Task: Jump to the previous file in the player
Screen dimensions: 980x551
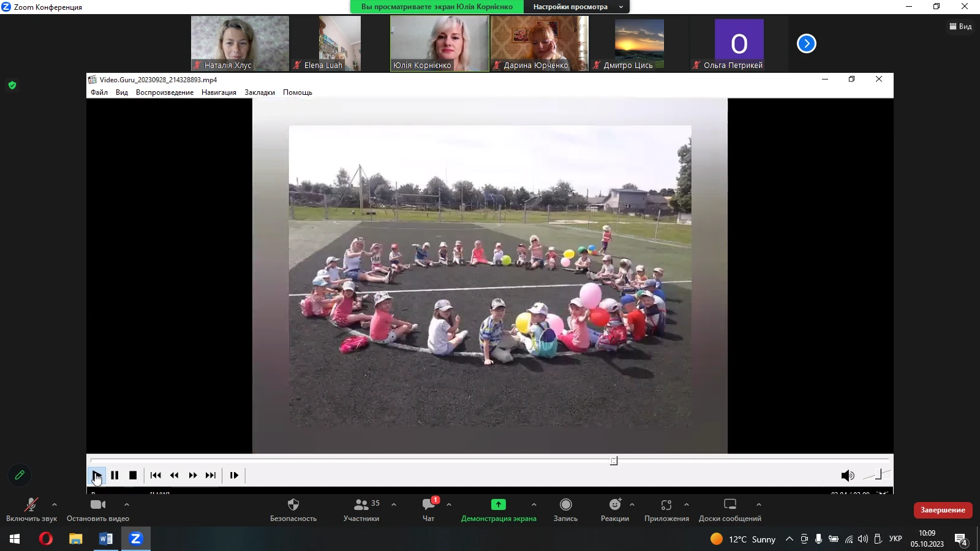Action: tap(156, 475)
